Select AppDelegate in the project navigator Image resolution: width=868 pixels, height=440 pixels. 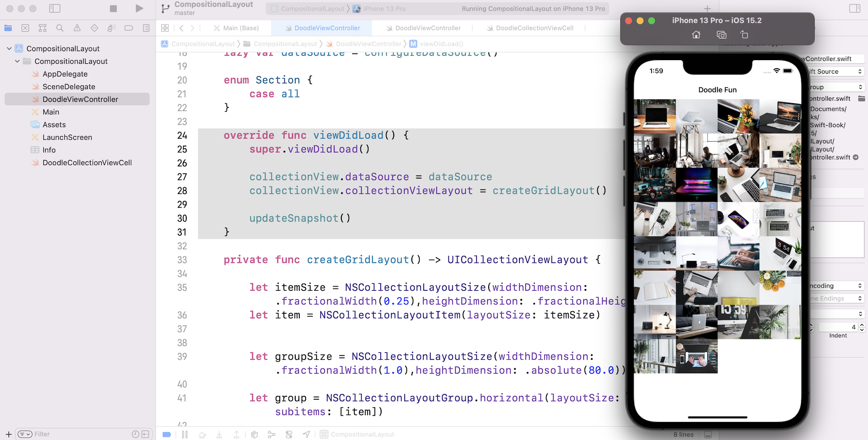click(x=65, y=74)
